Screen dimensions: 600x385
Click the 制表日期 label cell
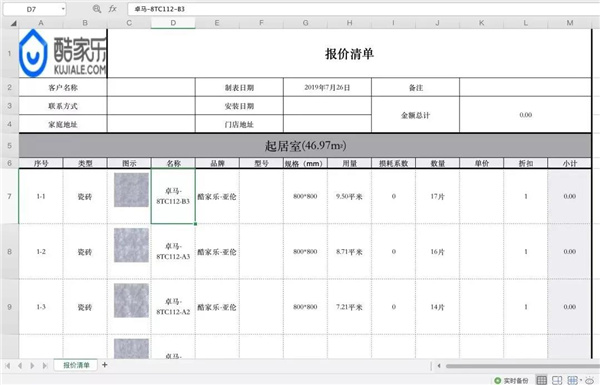click(x=239, y=88)
